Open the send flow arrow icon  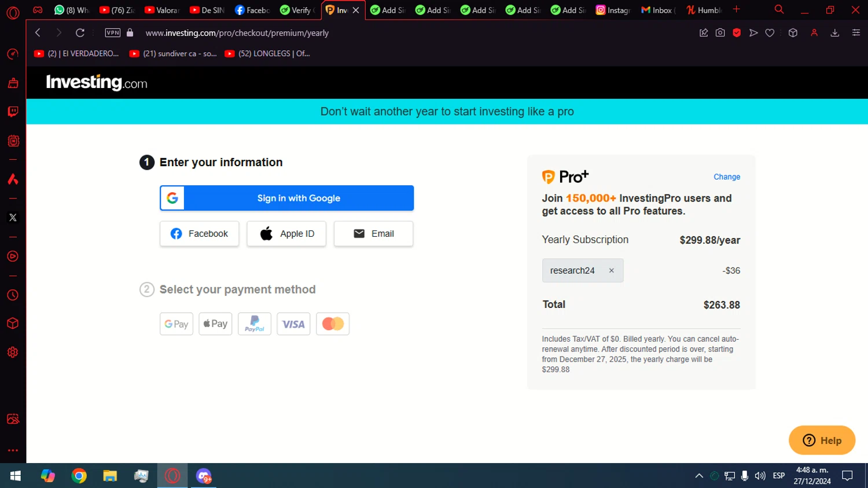(x=753, y=33)
